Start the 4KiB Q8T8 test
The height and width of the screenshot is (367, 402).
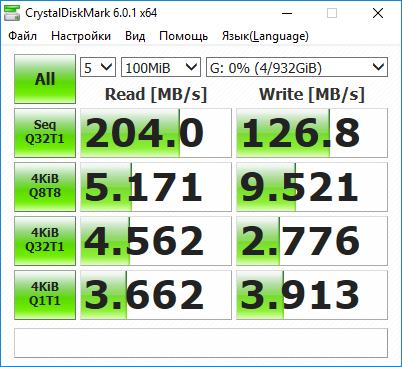tap(45, 187)
